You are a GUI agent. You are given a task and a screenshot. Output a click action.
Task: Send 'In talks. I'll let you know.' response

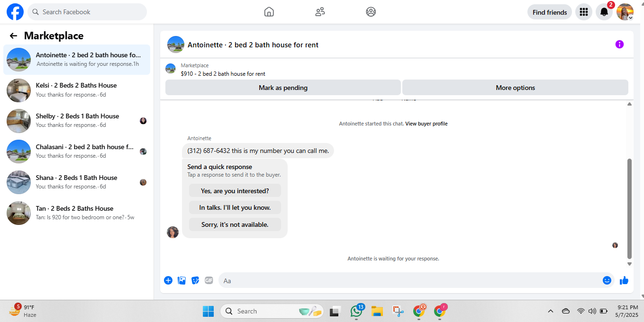point(235,207)
